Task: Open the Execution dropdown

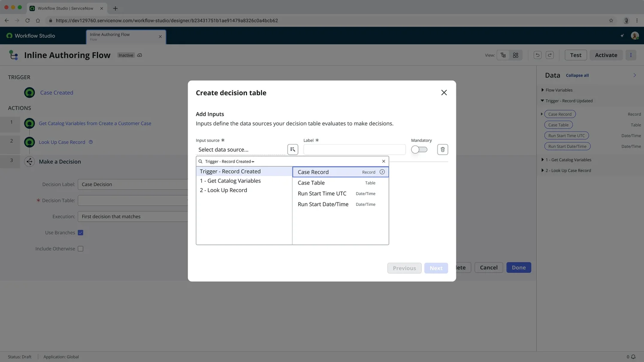Action: (x=133, y=217)
